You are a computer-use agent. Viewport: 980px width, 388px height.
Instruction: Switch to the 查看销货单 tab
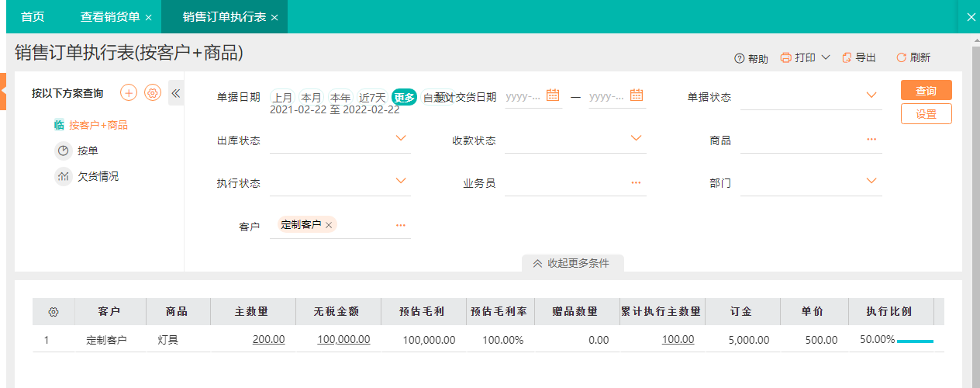[x=110, y=16]
